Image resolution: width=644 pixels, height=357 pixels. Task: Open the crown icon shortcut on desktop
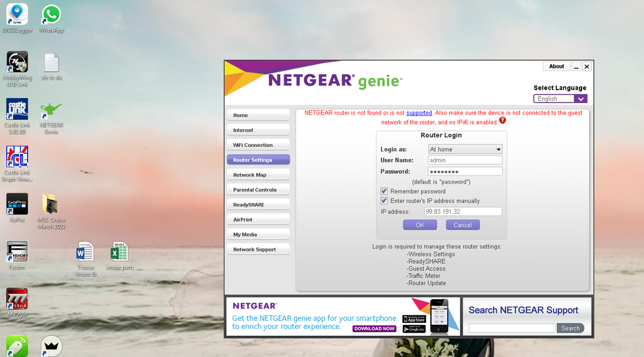click(52, 346)
